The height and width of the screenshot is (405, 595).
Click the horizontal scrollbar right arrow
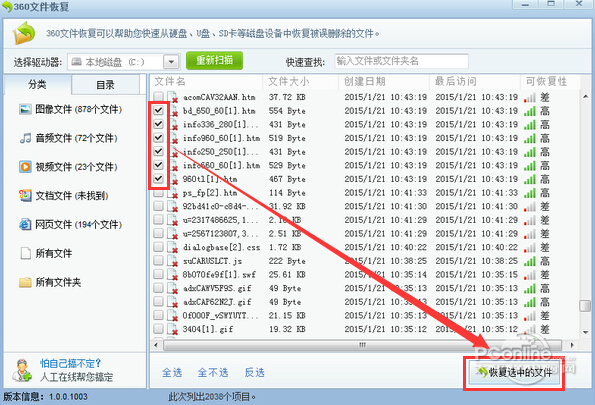pos(572,345)
